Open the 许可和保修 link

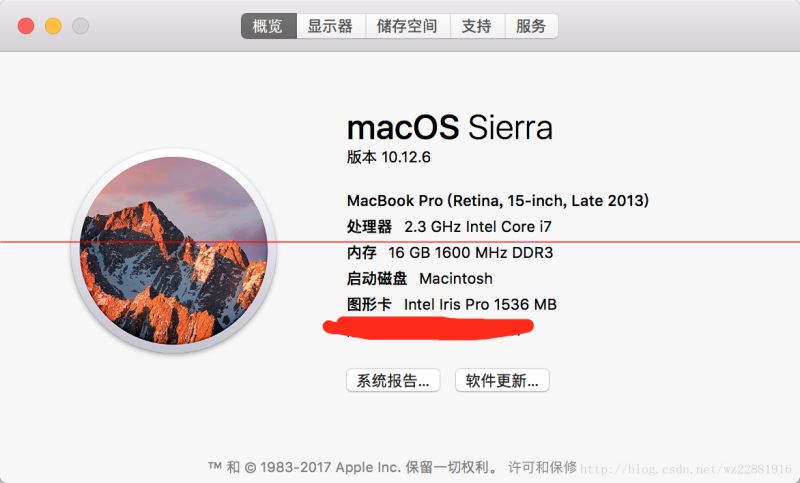[542, 466]
